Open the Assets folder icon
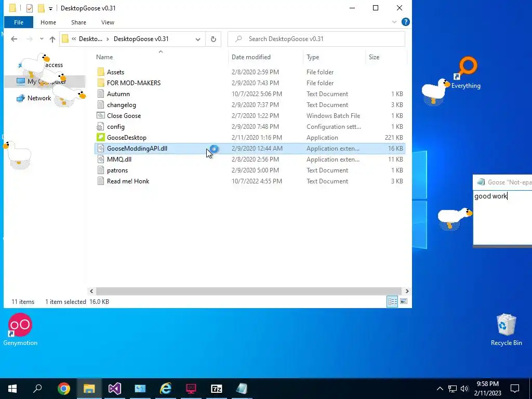 click(101, 72)
